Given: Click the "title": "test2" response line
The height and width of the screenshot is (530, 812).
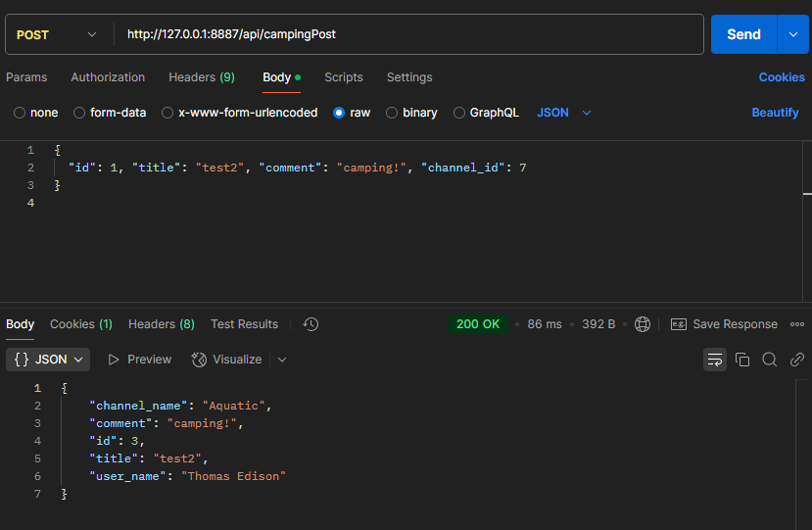Looking at the screenshot, I should coord(149,458).
